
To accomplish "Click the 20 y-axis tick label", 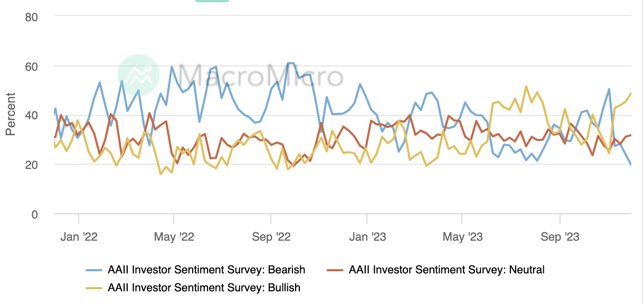I will point(31,165).
